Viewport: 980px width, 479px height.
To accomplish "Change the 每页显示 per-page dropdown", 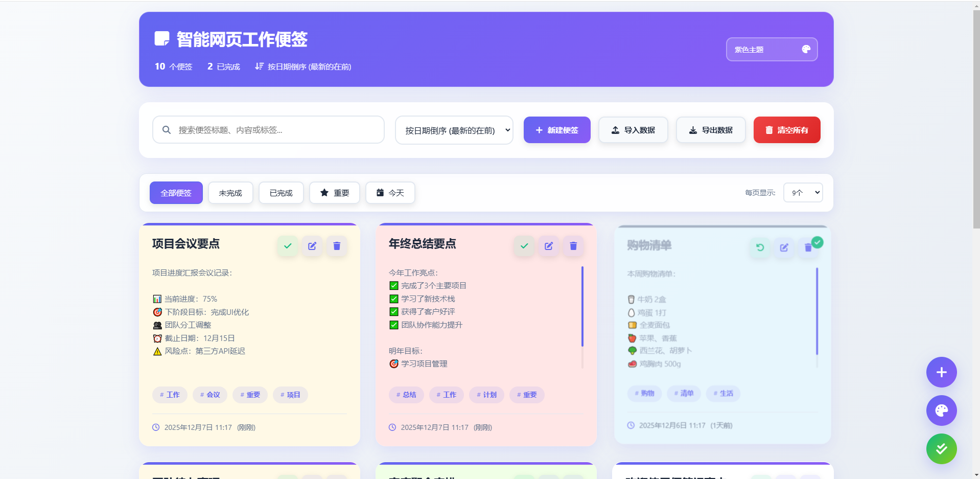I will pyautogui.click(x=802, y=193).
